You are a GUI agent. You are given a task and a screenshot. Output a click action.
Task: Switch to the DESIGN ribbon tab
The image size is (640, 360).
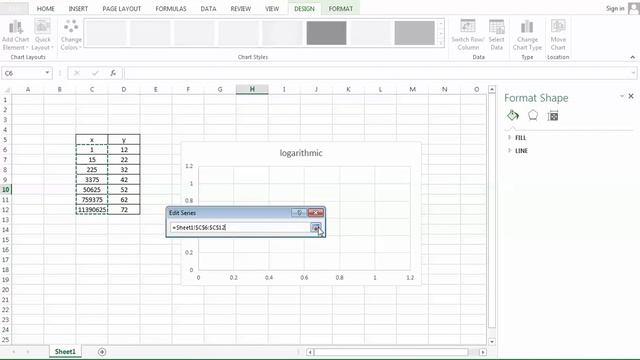304,9
